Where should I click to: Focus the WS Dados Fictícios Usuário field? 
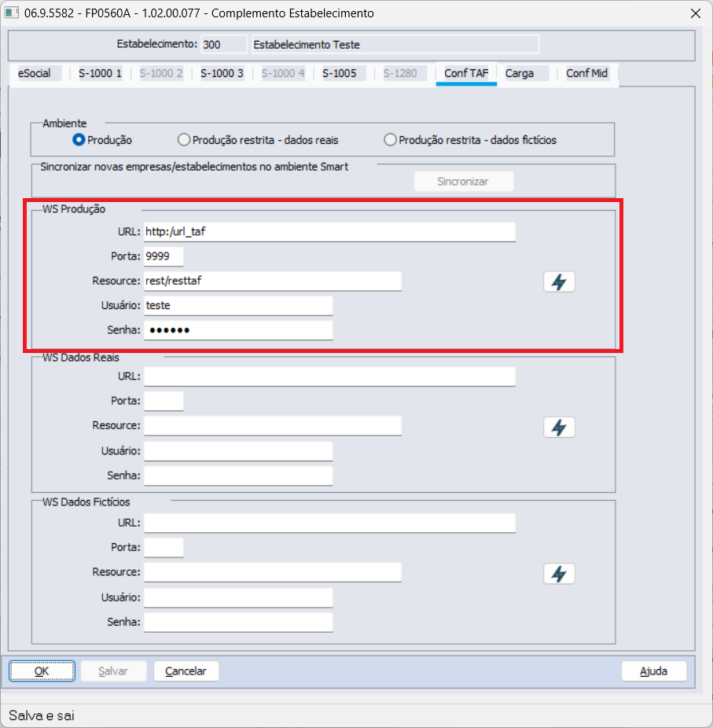click(238, 597)
